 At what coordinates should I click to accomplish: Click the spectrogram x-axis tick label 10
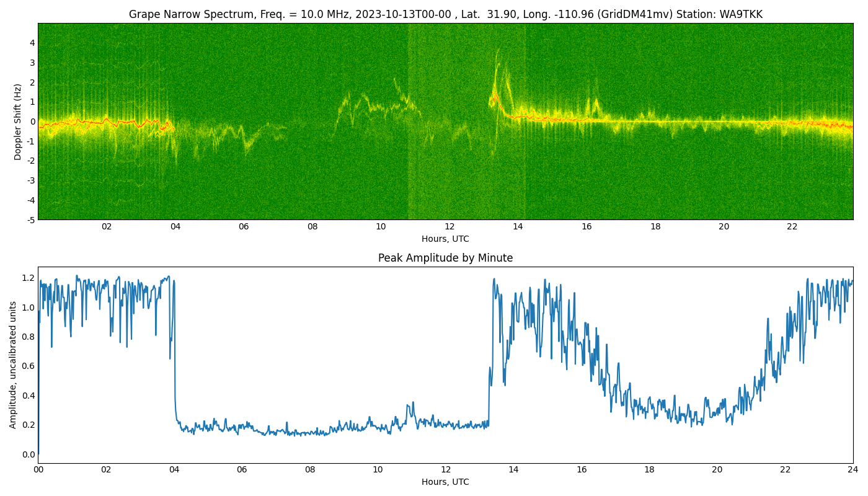381,226
